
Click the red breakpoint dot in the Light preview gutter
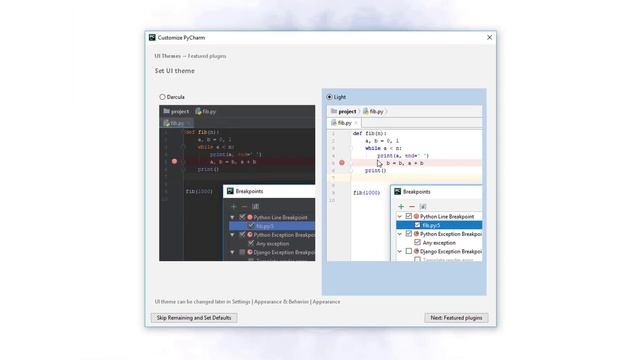click(342, 163)
